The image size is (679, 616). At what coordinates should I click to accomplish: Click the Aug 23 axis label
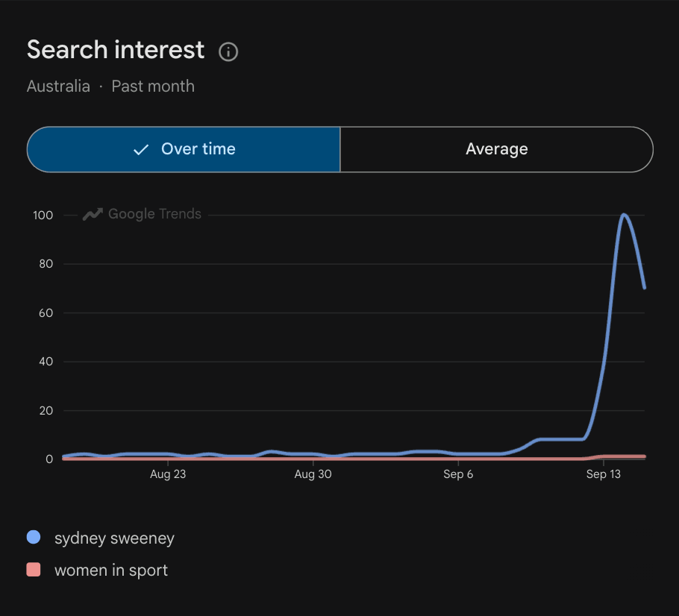pos(168,474)
